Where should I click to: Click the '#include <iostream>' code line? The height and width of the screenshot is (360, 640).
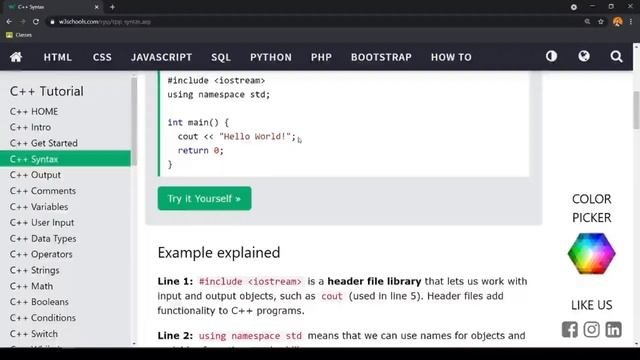click(216, 80)
